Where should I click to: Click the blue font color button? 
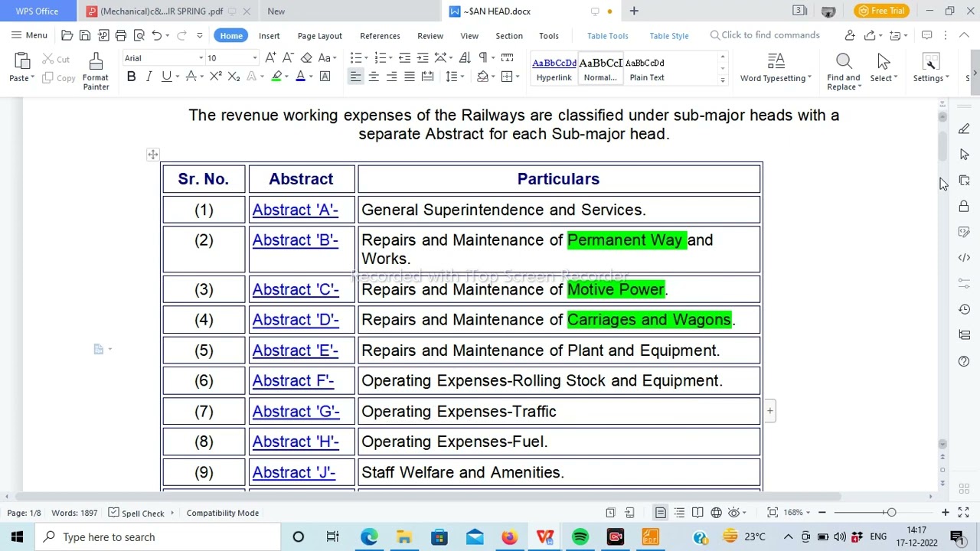click(x=300, y=77)
